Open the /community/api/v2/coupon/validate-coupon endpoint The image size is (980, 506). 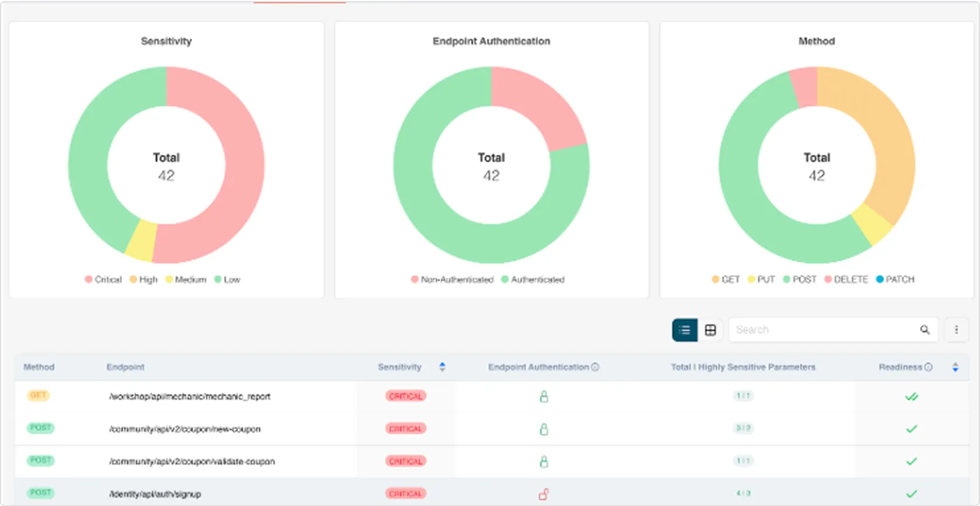[192, 462]
